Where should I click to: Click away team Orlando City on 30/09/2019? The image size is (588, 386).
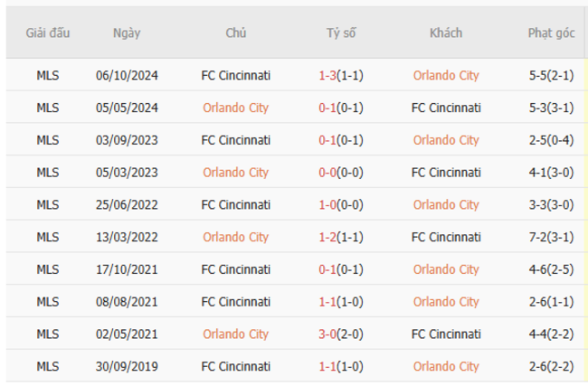point(446,366)
